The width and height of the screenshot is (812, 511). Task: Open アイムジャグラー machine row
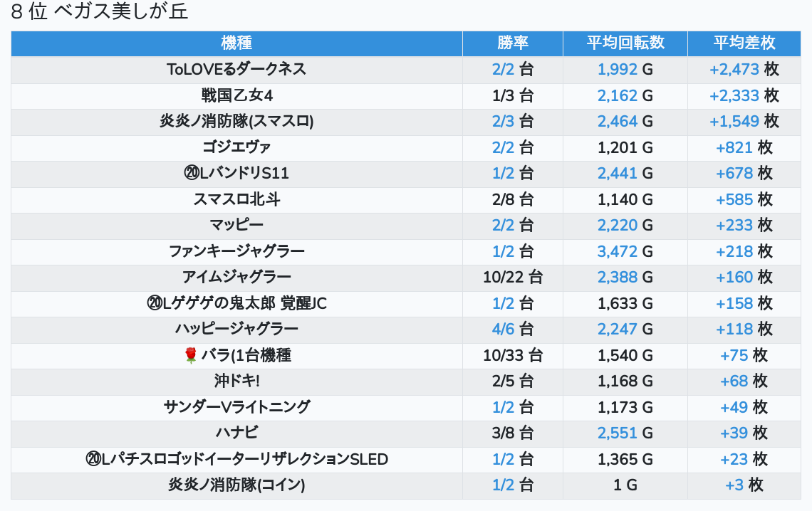tap(236, 277)
